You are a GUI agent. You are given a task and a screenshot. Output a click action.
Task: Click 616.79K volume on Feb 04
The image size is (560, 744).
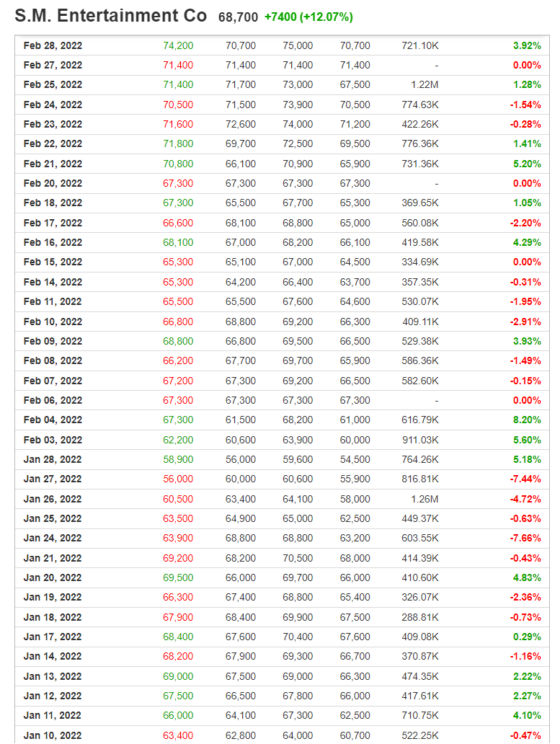click(420, 420)
